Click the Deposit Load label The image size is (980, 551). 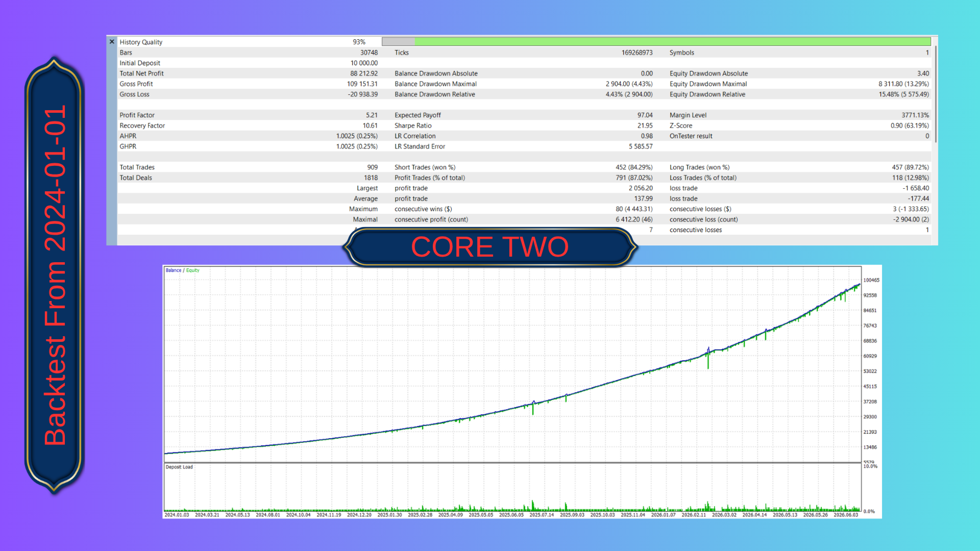[x=179, y=467]
